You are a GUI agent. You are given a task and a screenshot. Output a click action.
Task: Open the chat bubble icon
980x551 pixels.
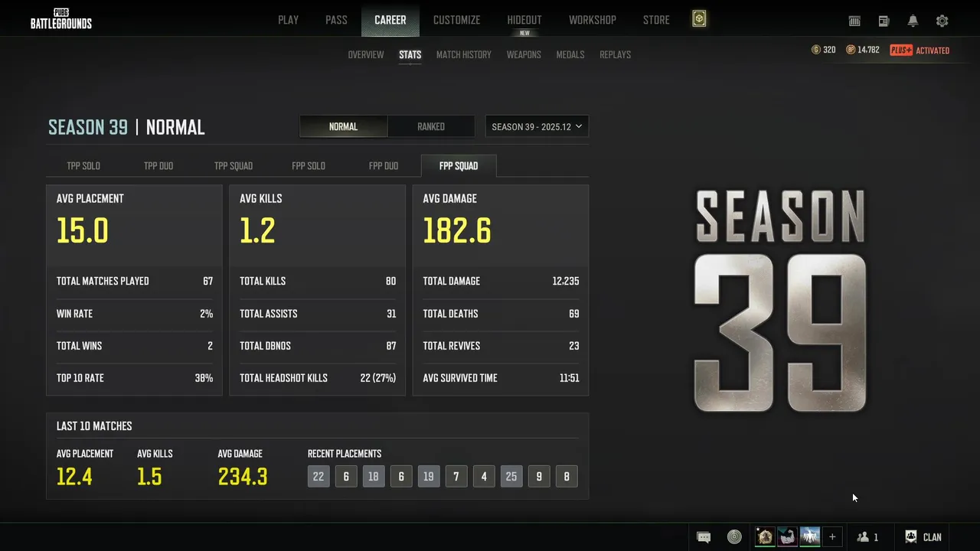704,537
